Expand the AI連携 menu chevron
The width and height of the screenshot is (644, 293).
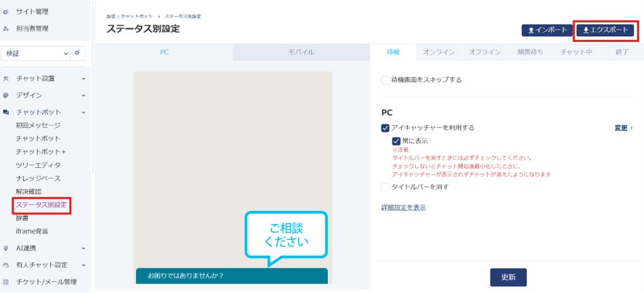click(84, 248)
